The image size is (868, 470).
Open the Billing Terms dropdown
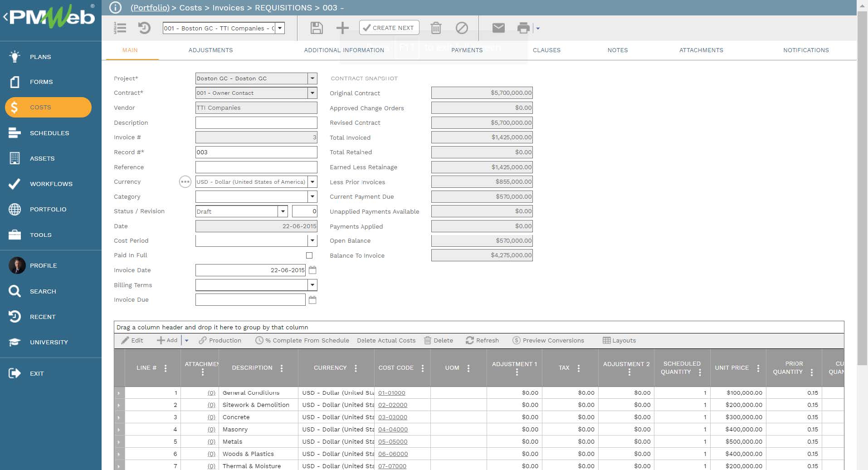(312, 285)
